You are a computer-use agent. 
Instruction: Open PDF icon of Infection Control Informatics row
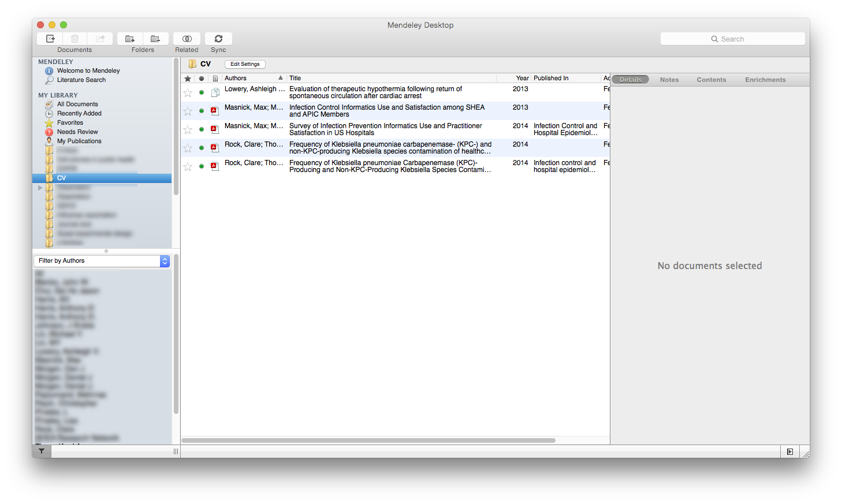coord(215,111)
